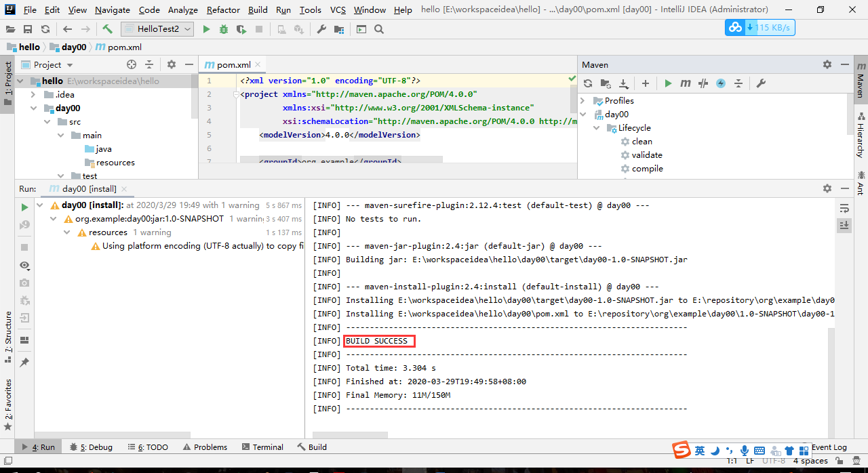This screenshot has width=868, height=473.
Task: Select the 'java' folder in Project tree
Action: tap(104, 149)
